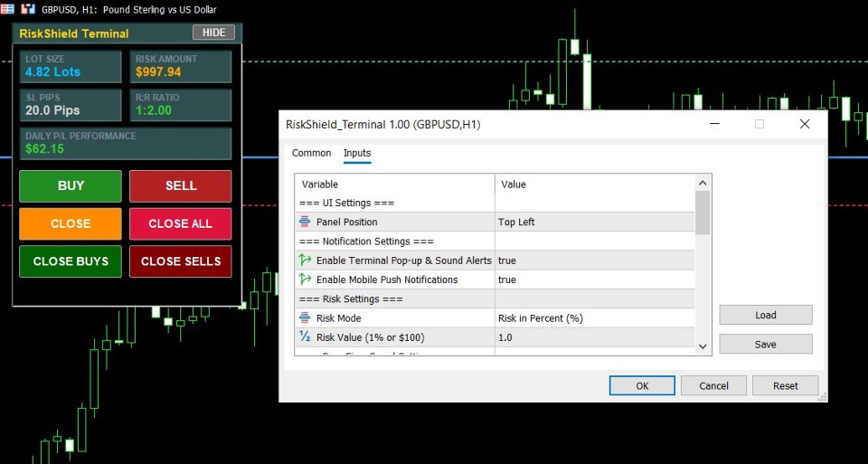Toggle the Terminal Pop-up & Sound Alerts true value
Viewport: 868px width, 464px height.
click(x=595, y=260)
